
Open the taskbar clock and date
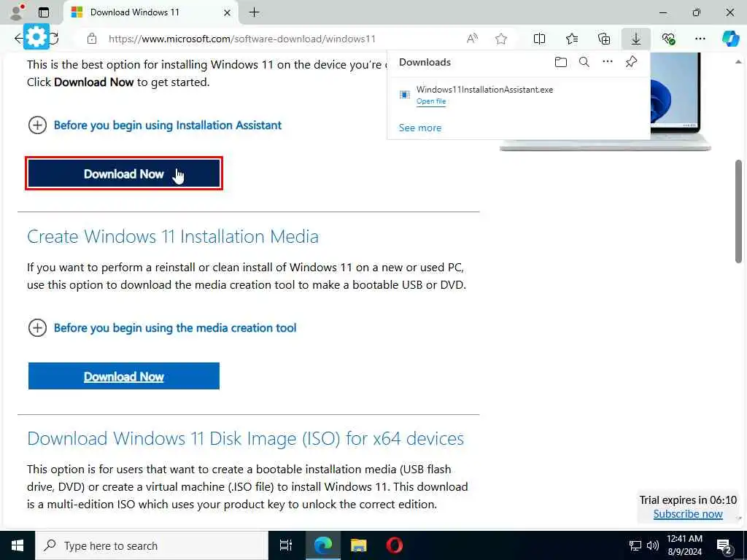tap(684, 545)
